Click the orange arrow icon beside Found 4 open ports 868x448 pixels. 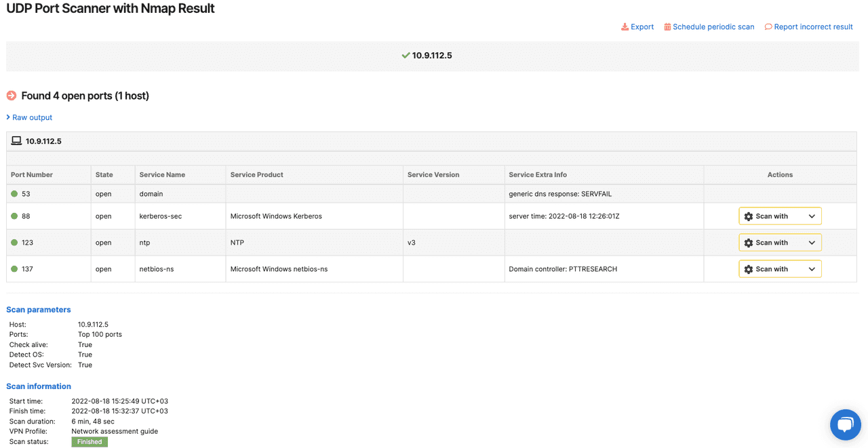coord(12,96)
